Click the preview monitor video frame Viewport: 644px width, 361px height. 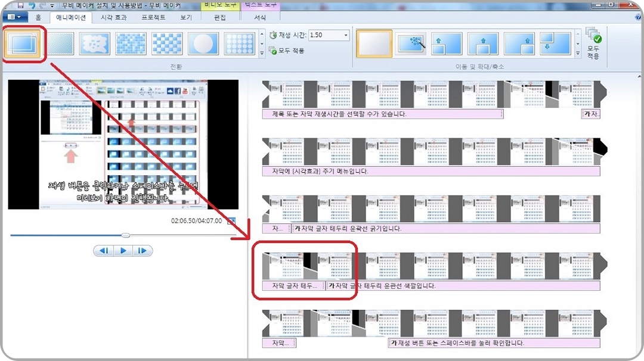point(123,144)
